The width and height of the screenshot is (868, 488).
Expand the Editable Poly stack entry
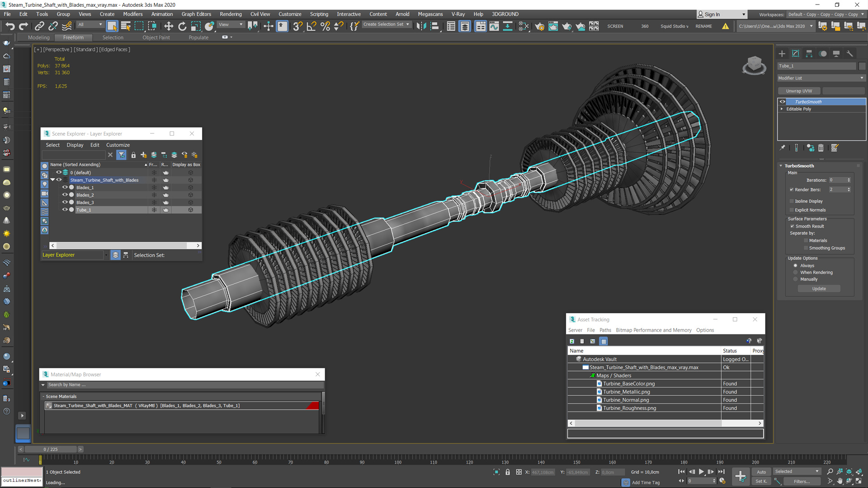[782, 109]
